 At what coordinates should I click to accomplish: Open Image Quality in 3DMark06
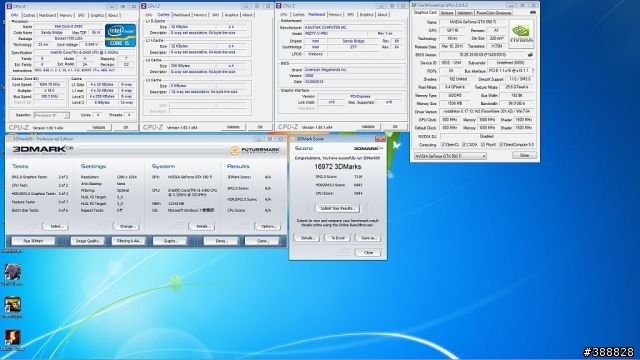(88, 241)
